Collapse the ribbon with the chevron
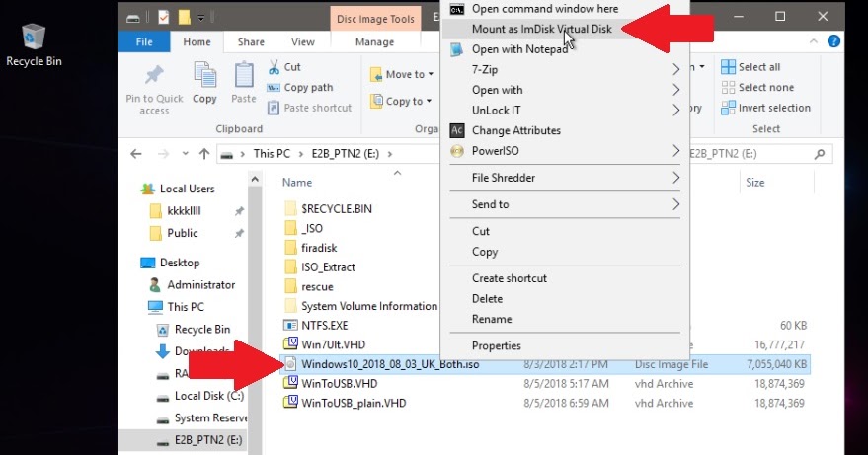The width and height of the screenshot is (868, 455). tap(814, 41)
